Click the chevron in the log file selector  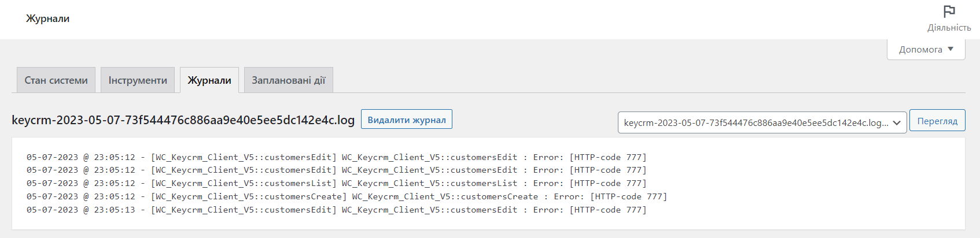click(897, 122)
